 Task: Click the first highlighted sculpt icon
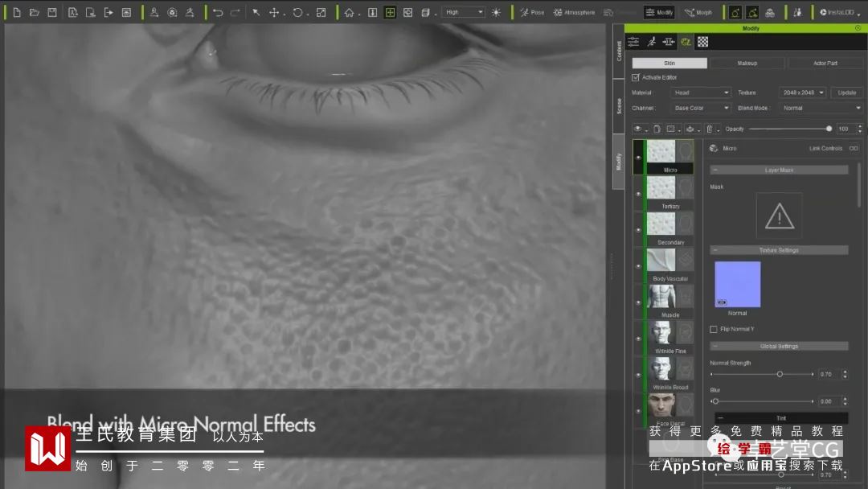[735, 12]
